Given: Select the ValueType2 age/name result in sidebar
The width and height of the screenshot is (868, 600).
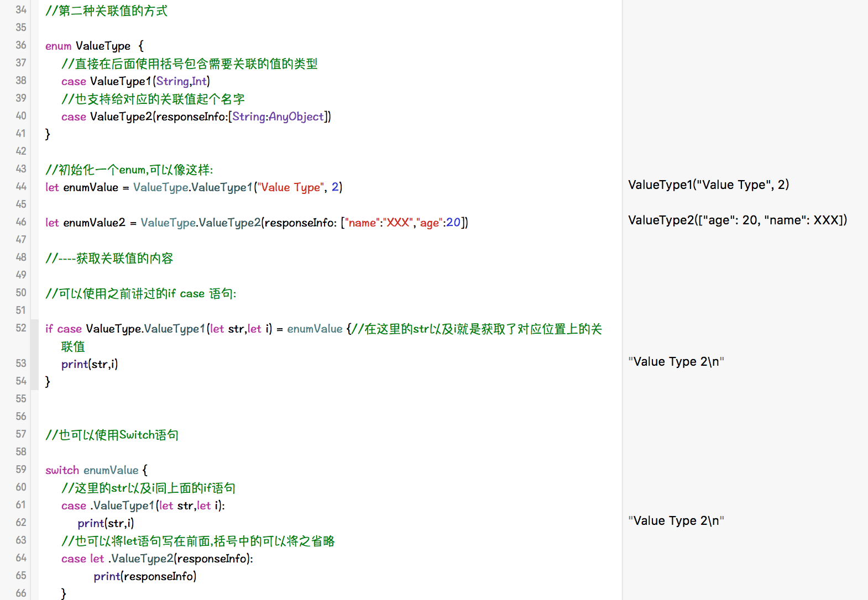Looking at the screenshot, I should tap(737, 220).
